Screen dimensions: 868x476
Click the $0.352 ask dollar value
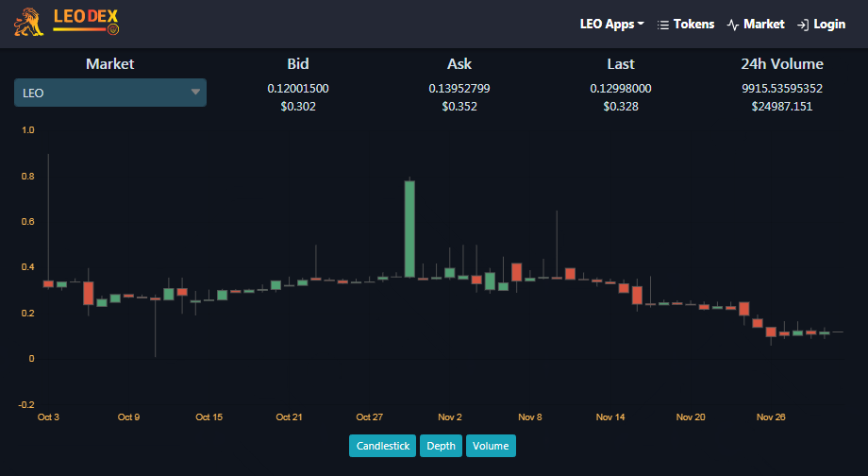[x=459, y=107]
